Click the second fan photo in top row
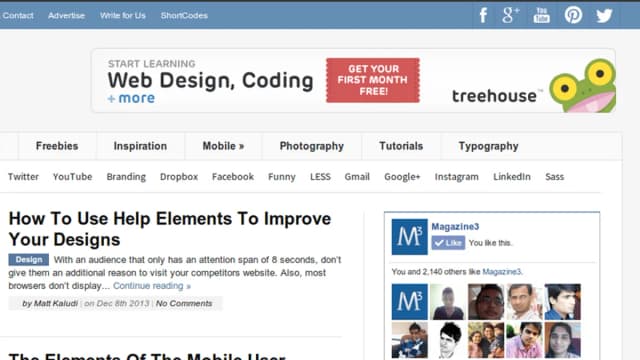This screenshot has width=640, height=360. click(x=448, y=302)
